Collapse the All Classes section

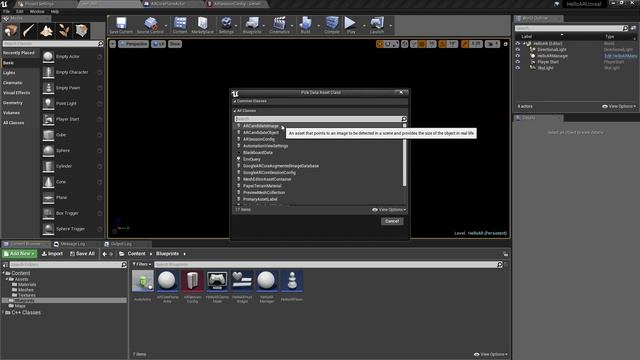(x=234, y=111)
